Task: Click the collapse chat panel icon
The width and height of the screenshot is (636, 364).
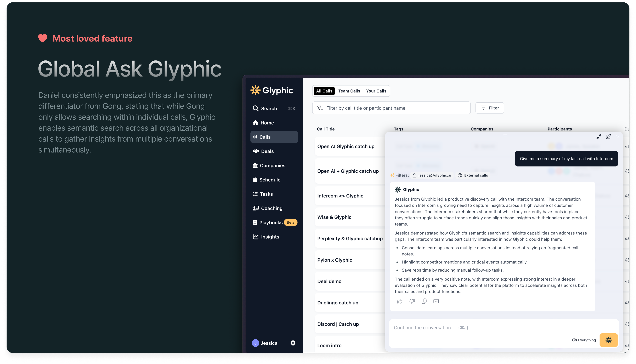Action: click(599, 136)
